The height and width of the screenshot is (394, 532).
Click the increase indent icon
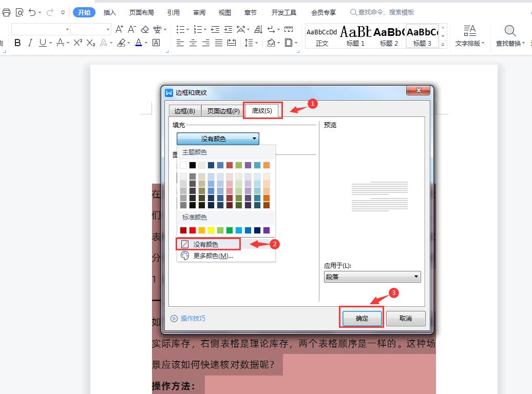pyautogui.click(x=230, y=30)
